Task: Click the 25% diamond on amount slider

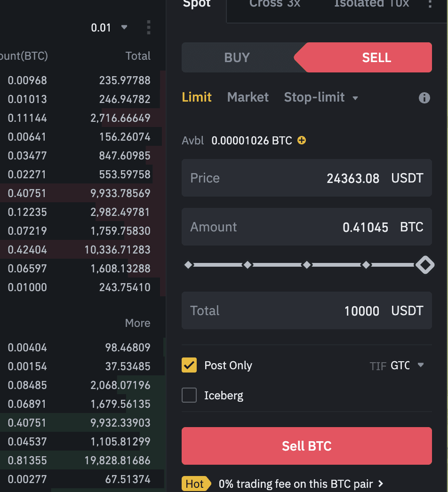Action: [x=248, y=265]
